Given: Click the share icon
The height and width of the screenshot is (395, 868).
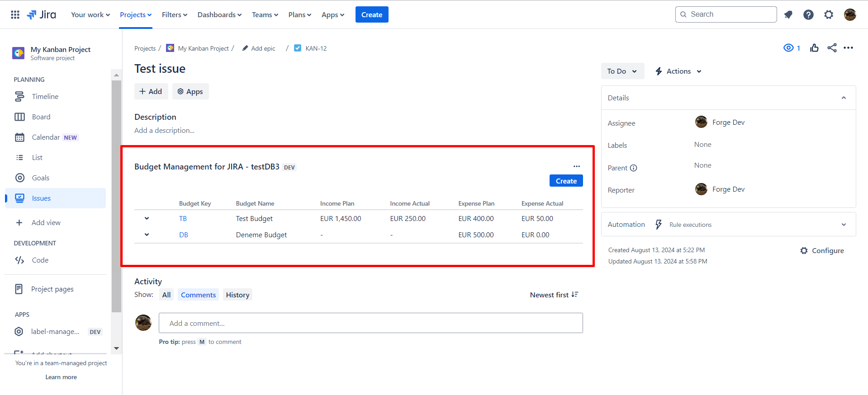Looking at the screenshot, I should click(832, 48).
